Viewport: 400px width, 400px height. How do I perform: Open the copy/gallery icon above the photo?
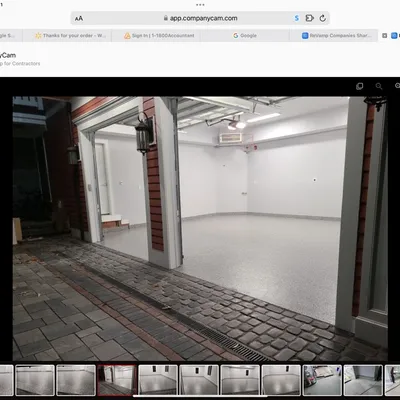pos(360,86)
